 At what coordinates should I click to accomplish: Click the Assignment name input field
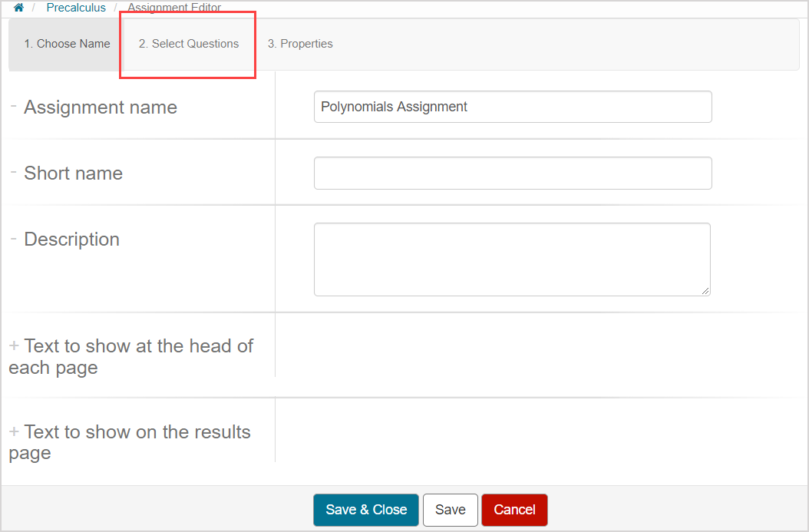click(x=512, y=107)
